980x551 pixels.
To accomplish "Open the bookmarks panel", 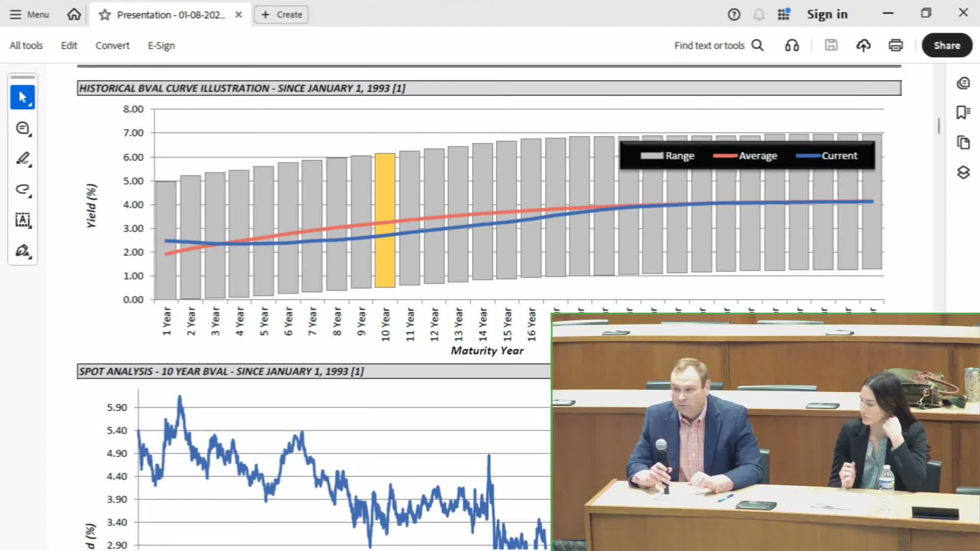I will pyautogui.click(x=963, y=112).
